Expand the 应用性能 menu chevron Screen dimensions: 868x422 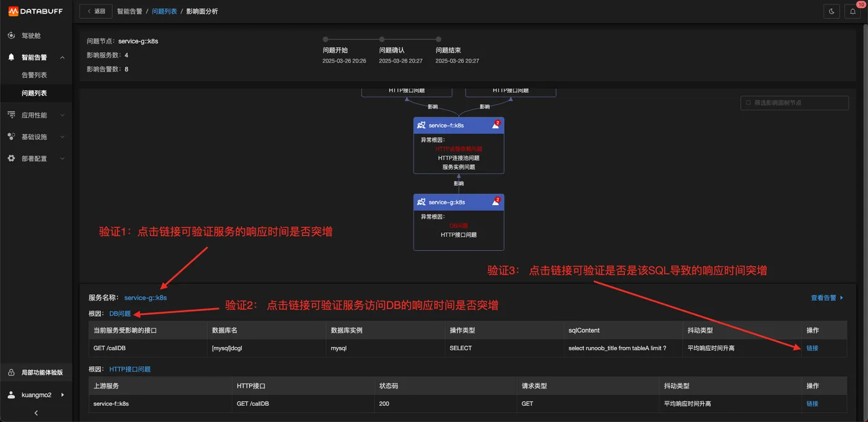pyautogui.click(x=62, y=115)
